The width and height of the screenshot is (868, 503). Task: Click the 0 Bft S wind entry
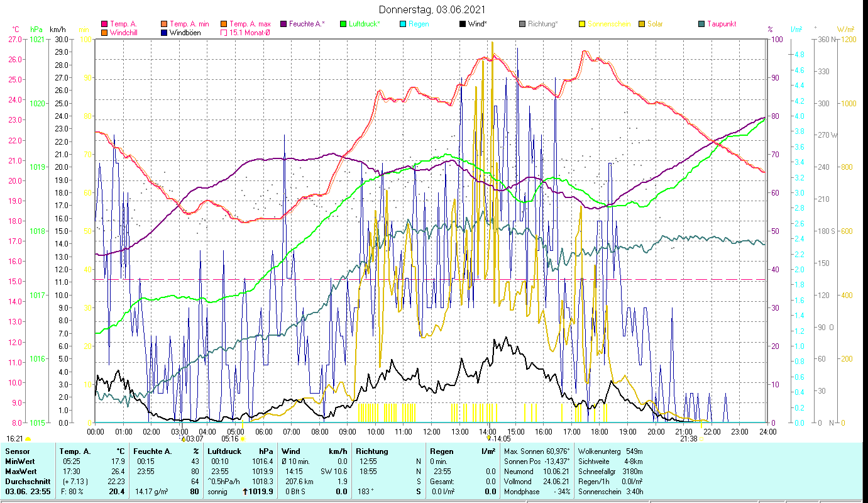pyautogui.click(x=295, y=491)
